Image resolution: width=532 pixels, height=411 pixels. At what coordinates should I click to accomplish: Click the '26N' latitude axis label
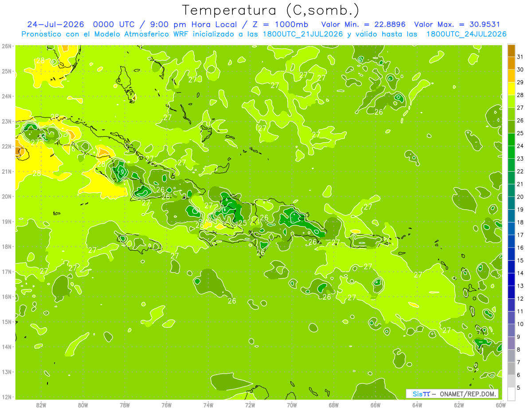[x=6, y=46]
